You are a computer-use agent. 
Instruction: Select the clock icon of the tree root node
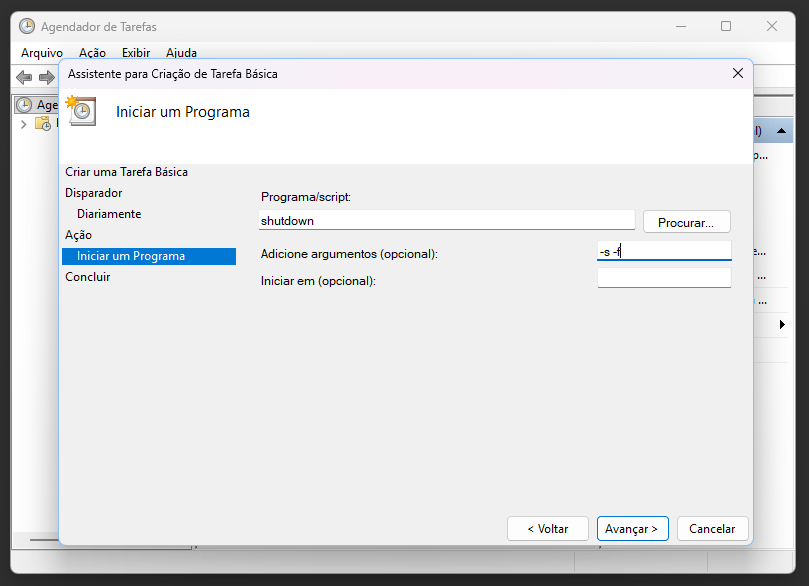click(26, 105)
